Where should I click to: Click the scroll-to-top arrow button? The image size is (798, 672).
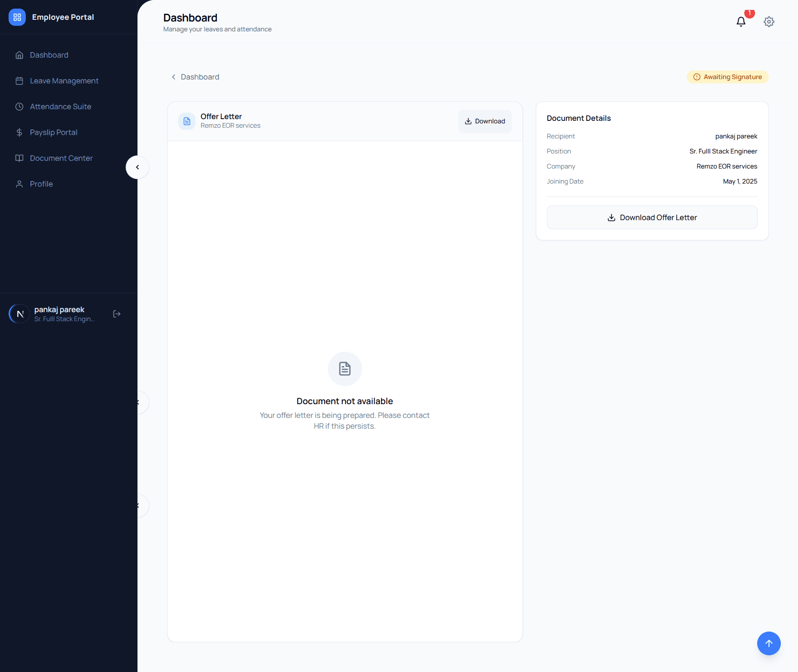(x=769, y=643)
